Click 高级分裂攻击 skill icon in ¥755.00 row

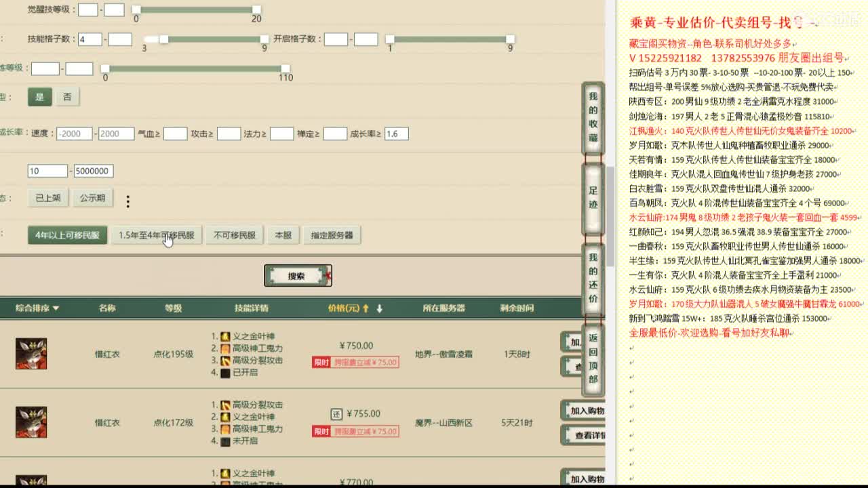[x=224, y=405]
